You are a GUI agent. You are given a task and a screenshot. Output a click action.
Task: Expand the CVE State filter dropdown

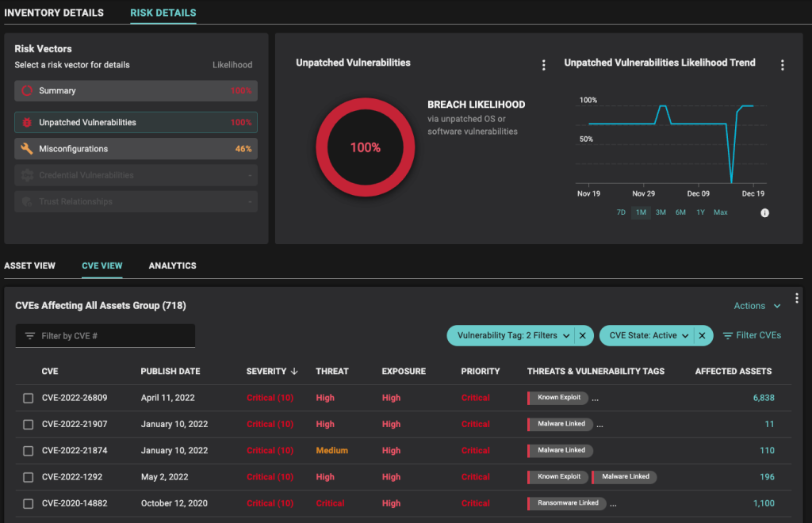pyautogui.click(x=685, y=335)
